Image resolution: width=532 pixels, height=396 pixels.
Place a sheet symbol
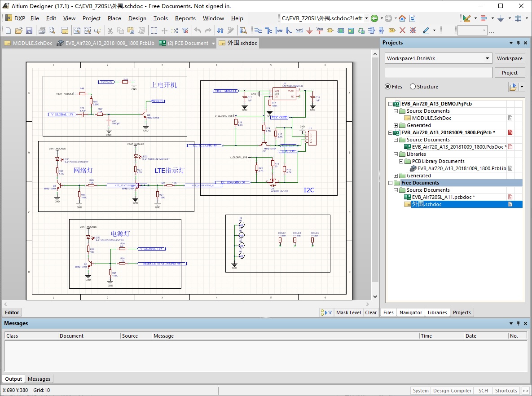341,31
